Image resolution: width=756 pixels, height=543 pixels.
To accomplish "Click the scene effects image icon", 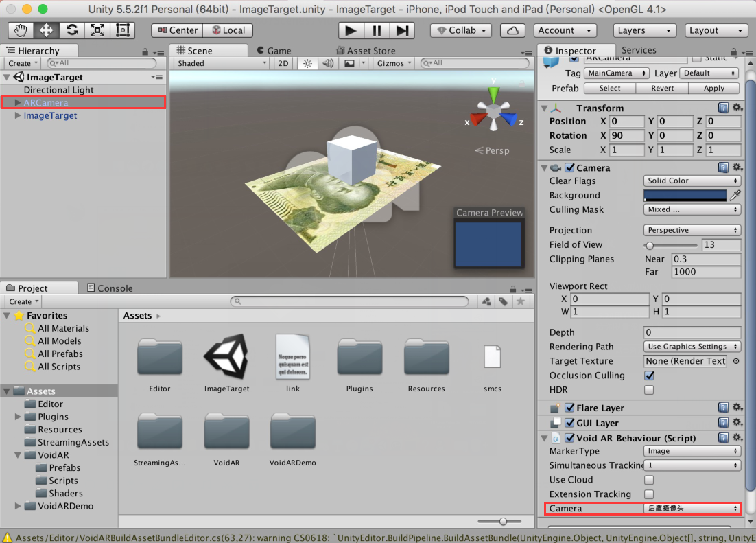I will coord(350,63).
